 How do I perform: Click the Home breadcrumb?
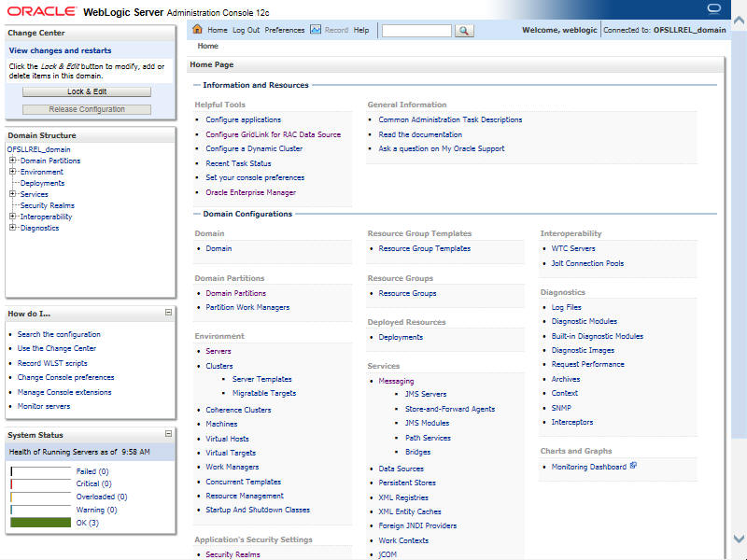tap(207, 46)
